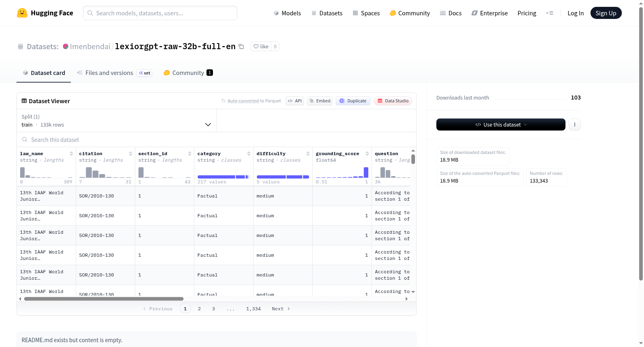
Task: Go to the Pricing page
Action: click(527, 13)
